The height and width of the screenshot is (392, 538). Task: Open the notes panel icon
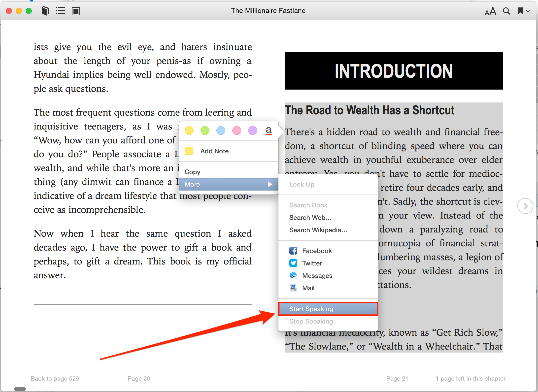(76, 11)
